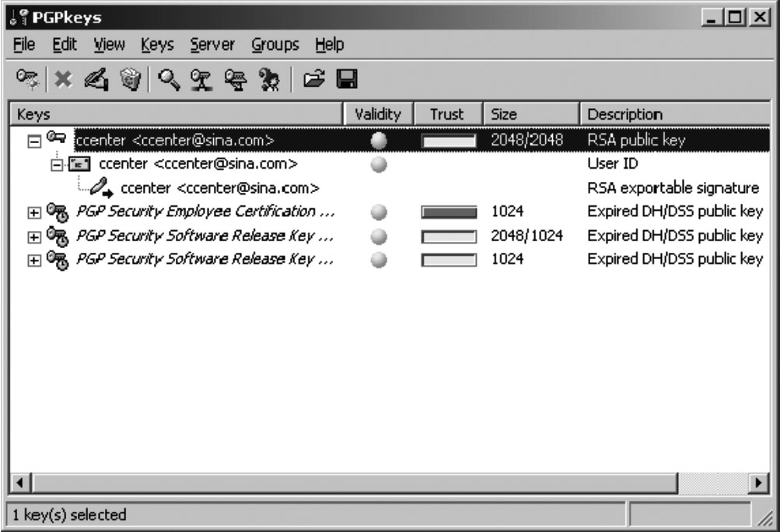Click the status bar text '1 key(s) selected'
Viewport: 780px width, 532px height.
(x=69, y=515)
